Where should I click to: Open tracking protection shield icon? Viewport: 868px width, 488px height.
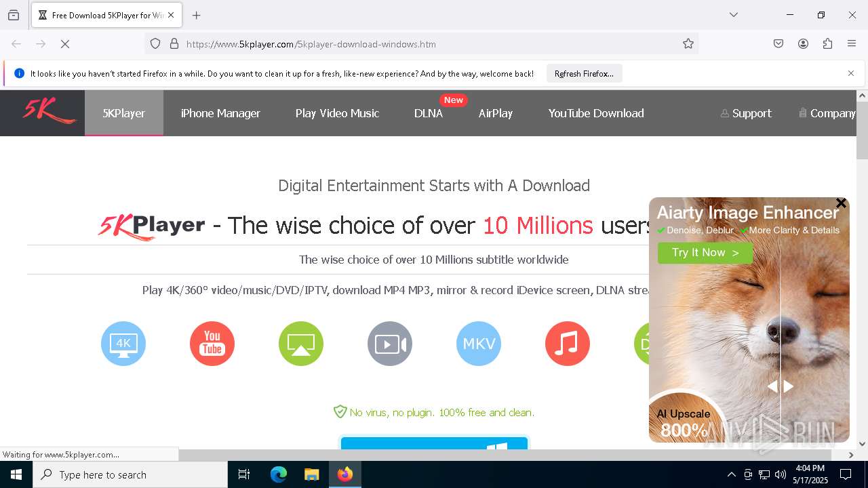[155, 44]
